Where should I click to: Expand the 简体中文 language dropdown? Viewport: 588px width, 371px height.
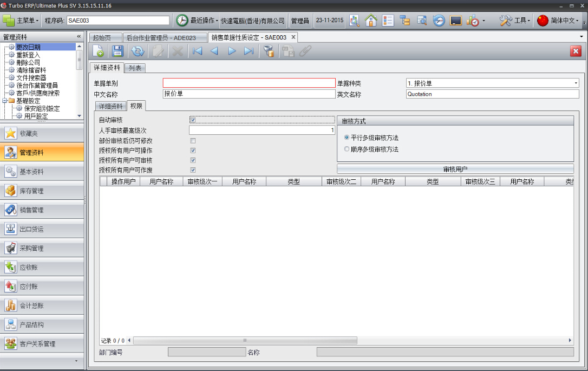click(x=558, y=21)
